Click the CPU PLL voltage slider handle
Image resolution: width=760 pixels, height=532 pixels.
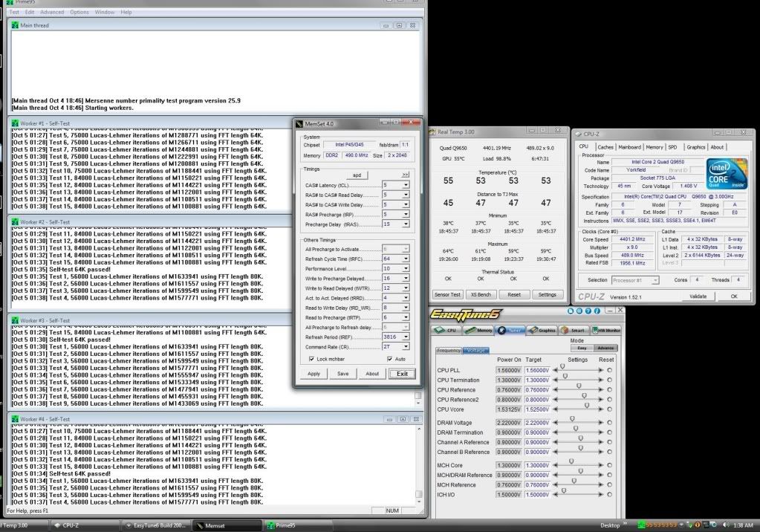[x=562, y=366]
